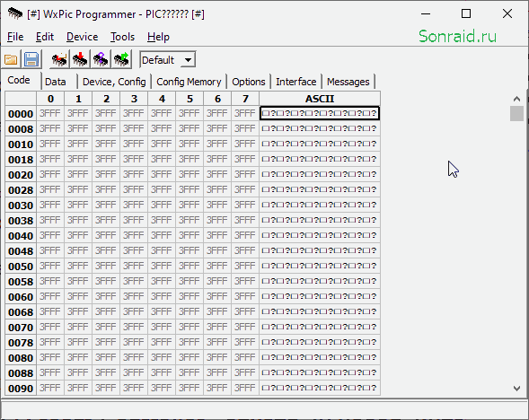
Task: Click the 3FFF cell at row 0028 column 4
Action: [x=162, y=189]
